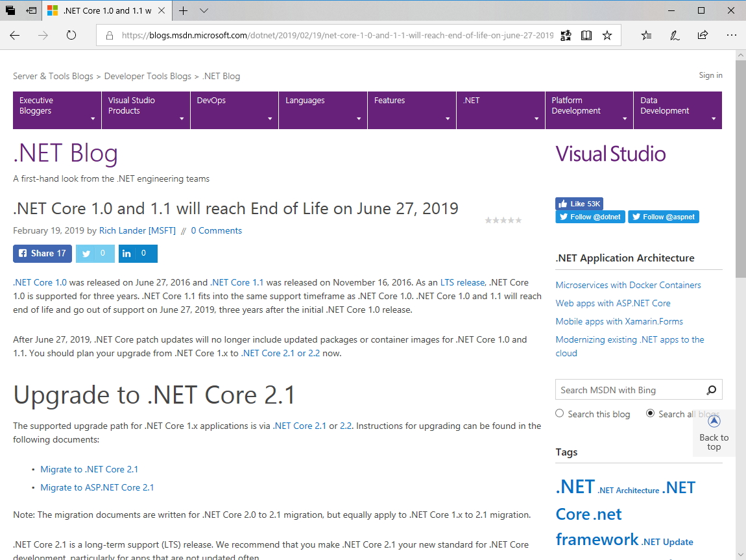This screenshot has width=746, height=560.
Task: Open Migrate to ASP.NET Core 2.1
Action: click(97, 488)
